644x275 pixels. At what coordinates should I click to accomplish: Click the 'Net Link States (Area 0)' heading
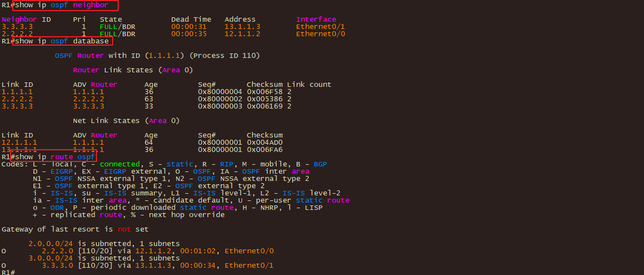(126, 121)
